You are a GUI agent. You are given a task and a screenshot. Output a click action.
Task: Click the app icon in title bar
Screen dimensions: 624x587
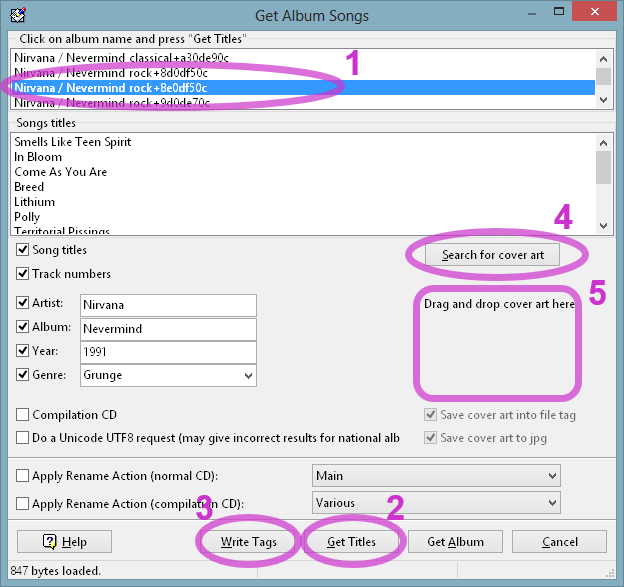coord(18,16)
